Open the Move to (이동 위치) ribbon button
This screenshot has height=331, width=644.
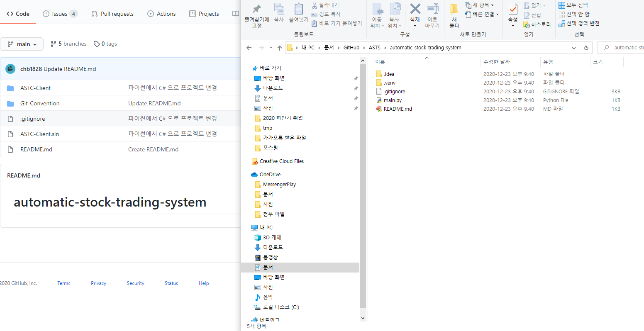tap(377, 16)
